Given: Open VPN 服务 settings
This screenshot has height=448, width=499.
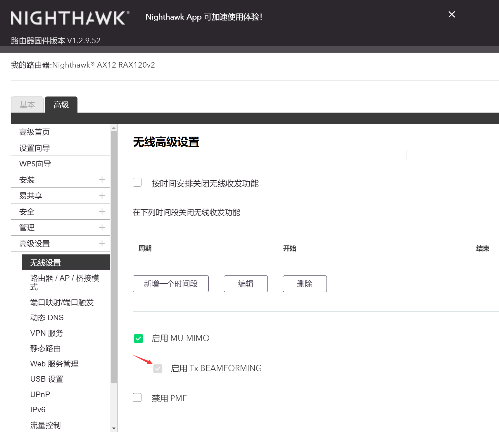Looking at the screenshot, I should [47, 333].
